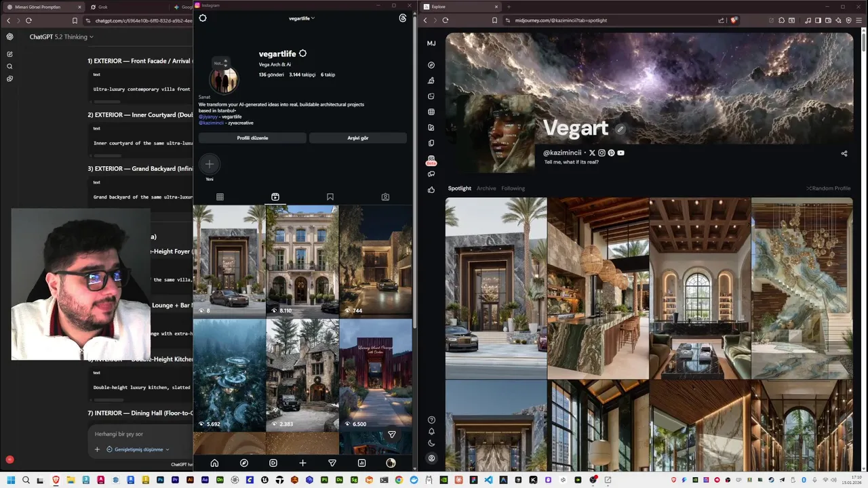Open Midjourney notifications bell icon

[x=431, y=432]
